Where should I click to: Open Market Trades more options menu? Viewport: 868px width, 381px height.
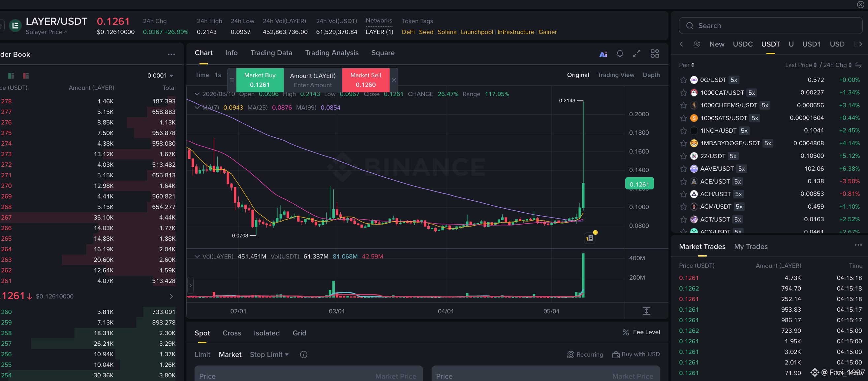858,245
